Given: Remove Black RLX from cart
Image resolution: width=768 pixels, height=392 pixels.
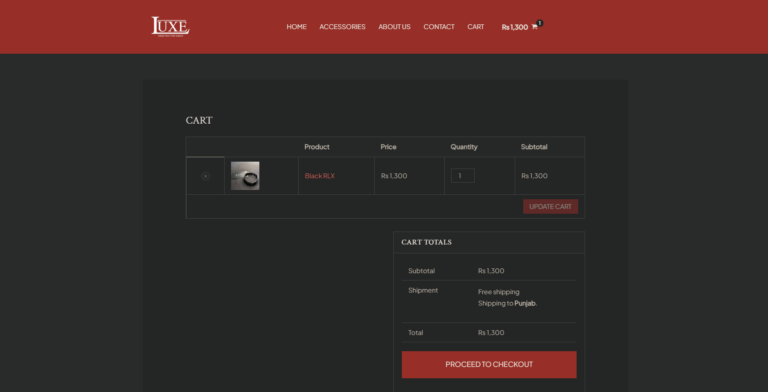Looking at the screenshot, I should click(x=205, y=176).
